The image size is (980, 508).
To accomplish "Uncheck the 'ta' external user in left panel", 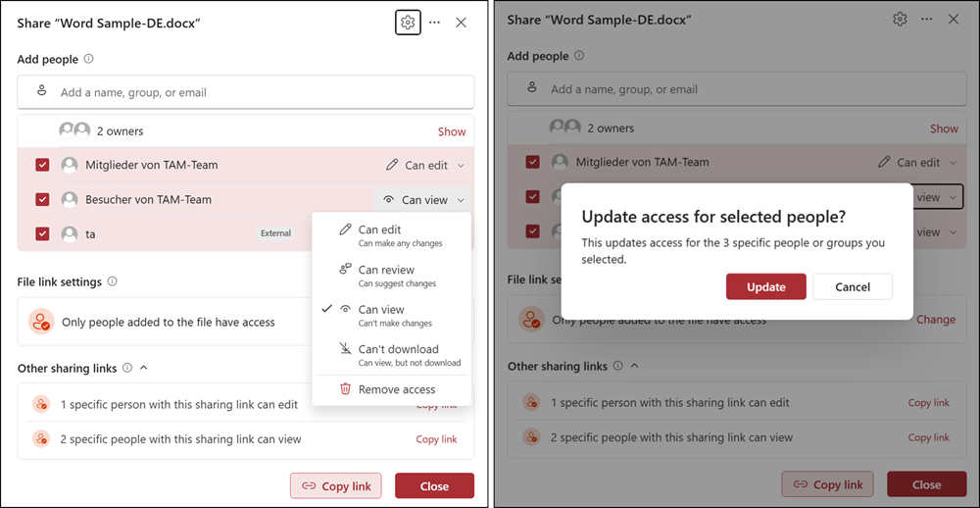I will click(42, 234).
